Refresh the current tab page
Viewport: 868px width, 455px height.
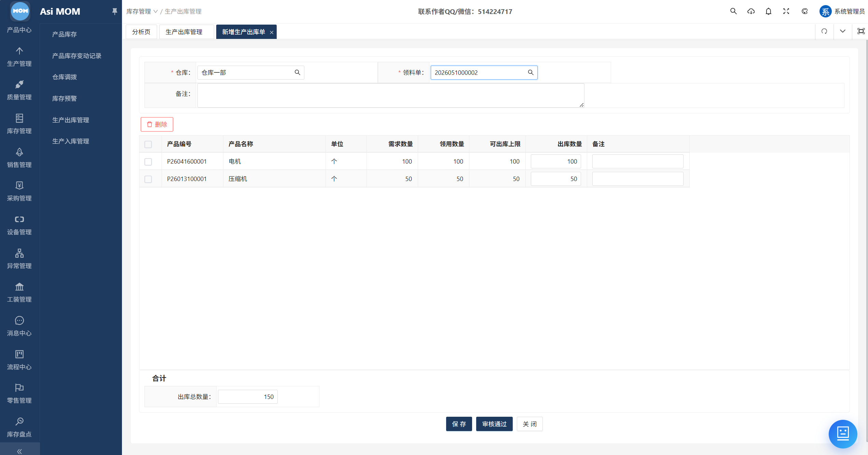pos(824,31)
